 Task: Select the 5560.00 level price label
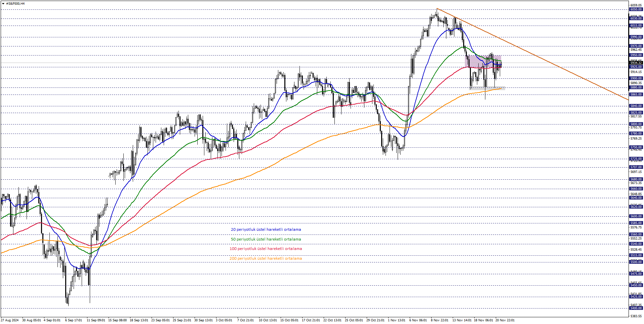point(636,235)
